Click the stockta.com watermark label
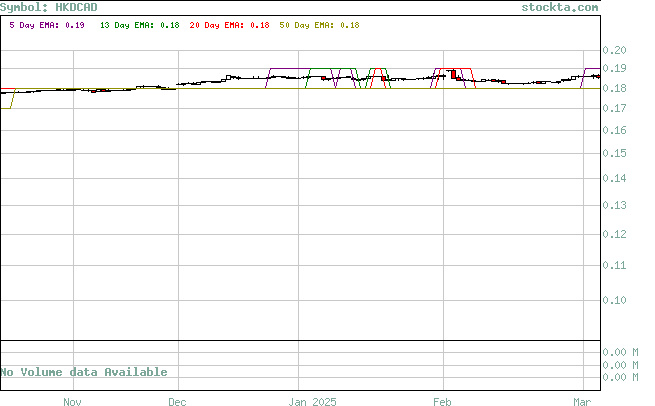Image resolution: width=655 pixels, height=406 pixels. tap(560, 8)
